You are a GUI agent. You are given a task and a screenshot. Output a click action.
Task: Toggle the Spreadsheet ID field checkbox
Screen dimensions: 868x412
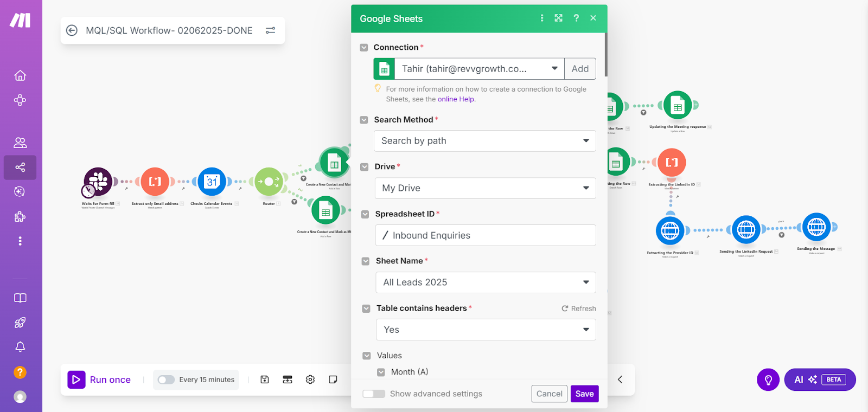point(365,214)
